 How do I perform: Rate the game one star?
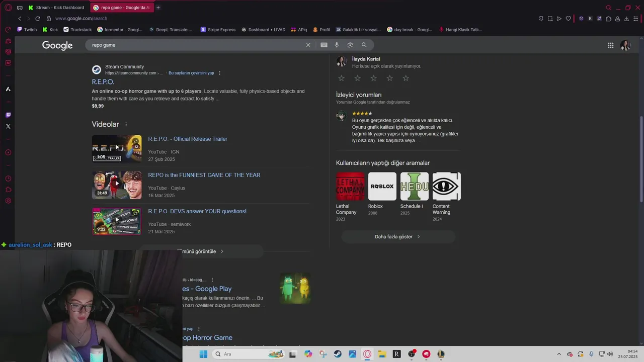[x=342, y=78]
